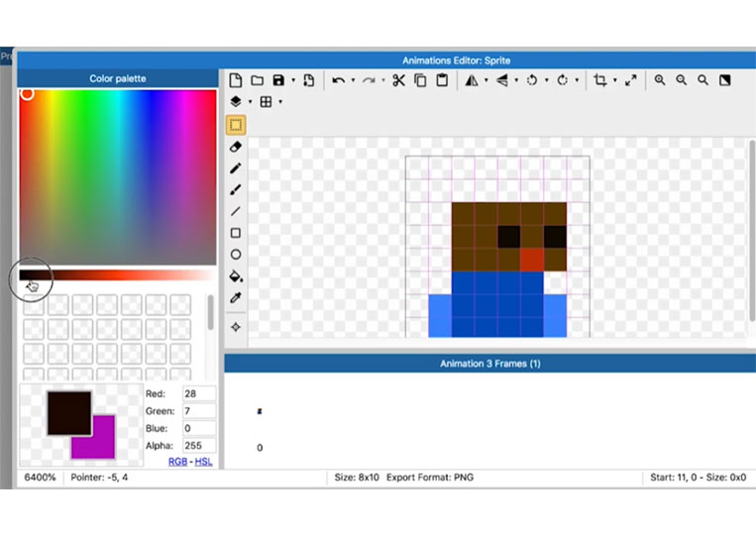Select the rectangular selection tool
The height and width of the screenshot is (536, 756).
(x=236, y=125)
